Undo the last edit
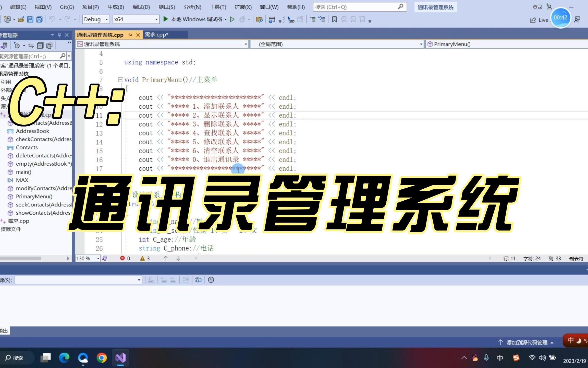The height and width of the screenshot is (368, 588). coord(52,19)
